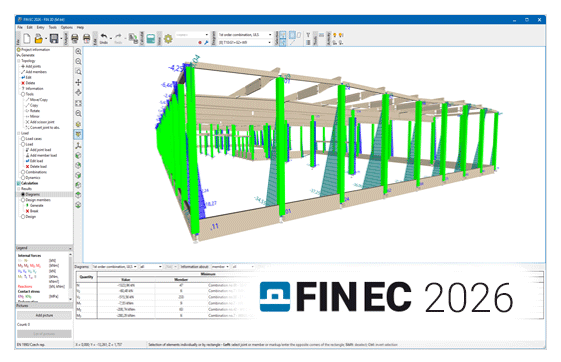Click the filter funnel icon in the toolbar

tap(308, 35)
